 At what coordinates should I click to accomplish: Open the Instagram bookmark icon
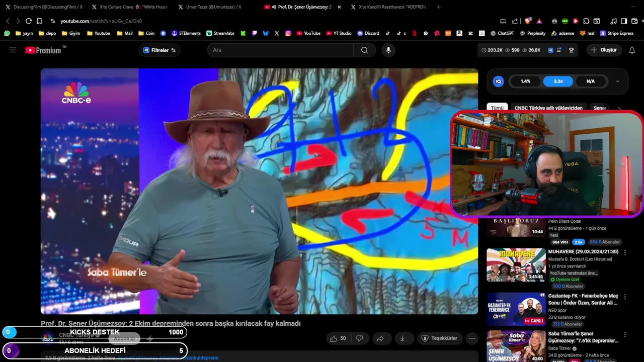288,33
